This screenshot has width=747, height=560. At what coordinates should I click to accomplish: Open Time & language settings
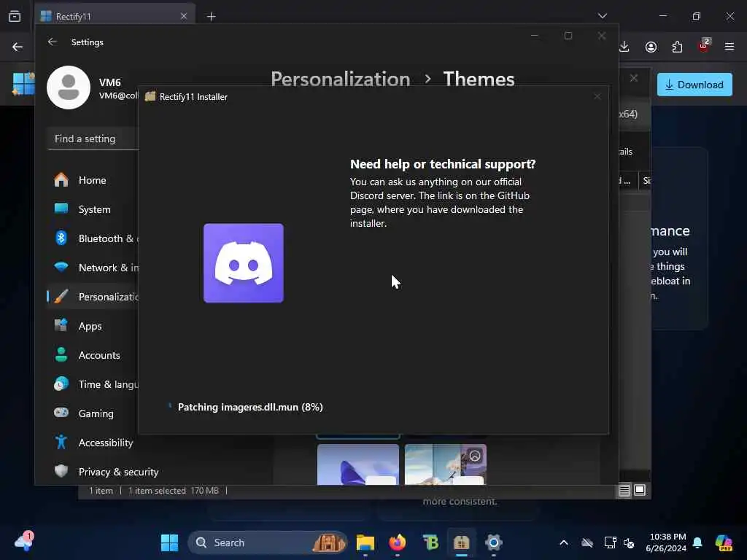pyautogui.click(x=93, y=384)
